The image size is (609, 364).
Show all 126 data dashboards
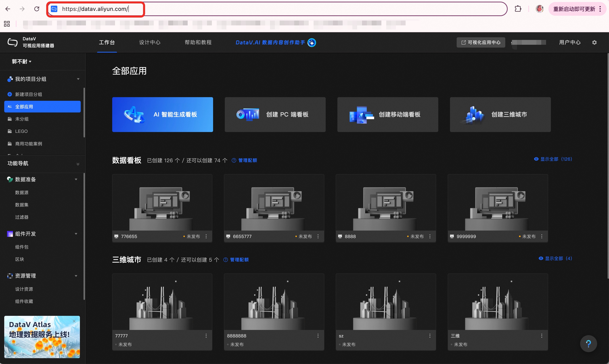tap(553, 159)
